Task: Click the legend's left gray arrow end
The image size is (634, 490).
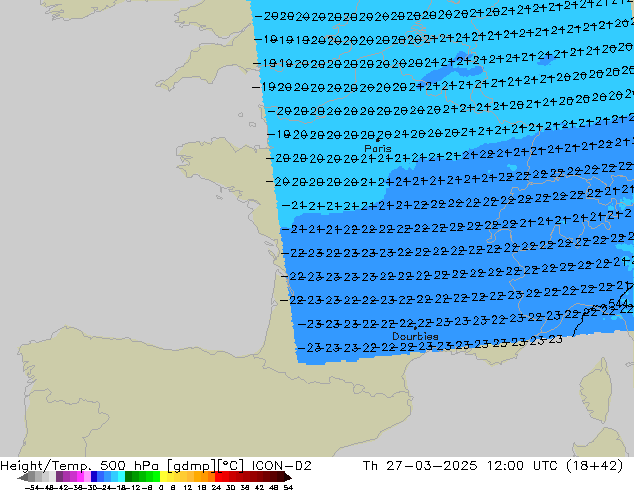Action: tap(22, 477)
